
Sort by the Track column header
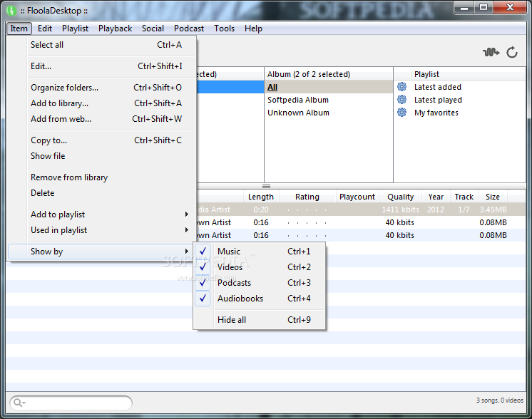click(464, 197)
